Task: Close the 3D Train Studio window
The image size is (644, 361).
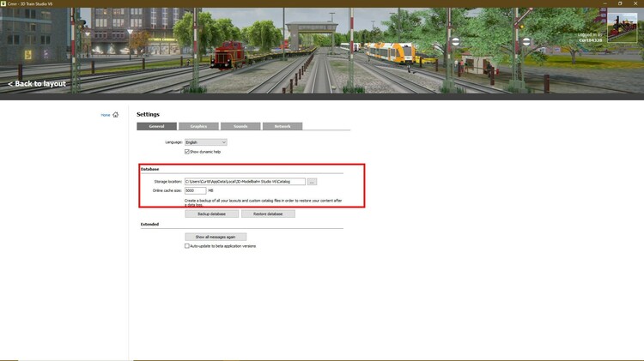Action: [635, 3]
